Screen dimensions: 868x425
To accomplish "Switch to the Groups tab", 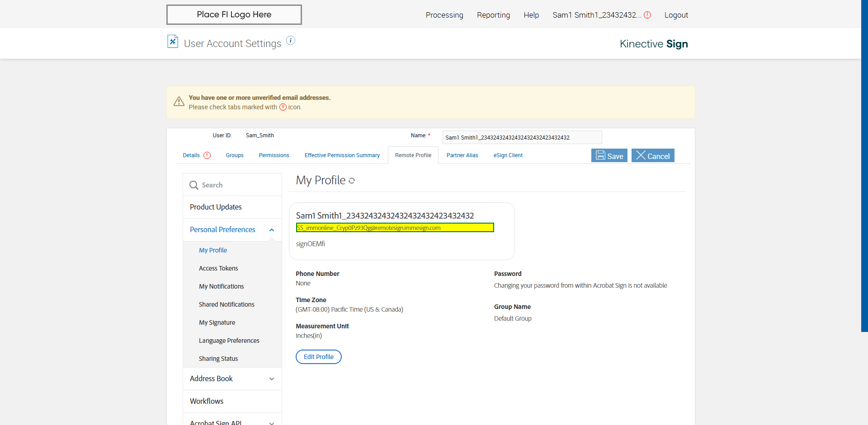I will coord(235,155).
